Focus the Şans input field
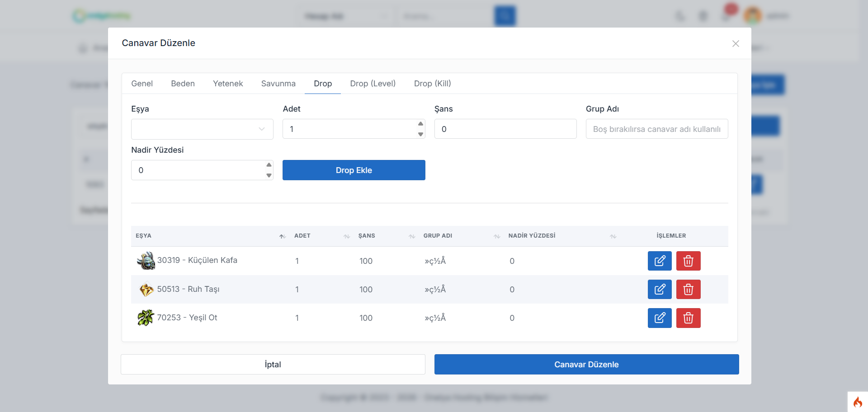This screenshot has height=412, width=868. pos(505,129)
